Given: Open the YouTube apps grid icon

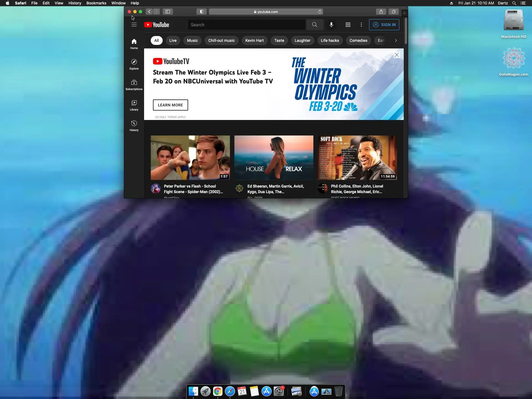Looking at the screenshot, I should click(x=348, y=25).
